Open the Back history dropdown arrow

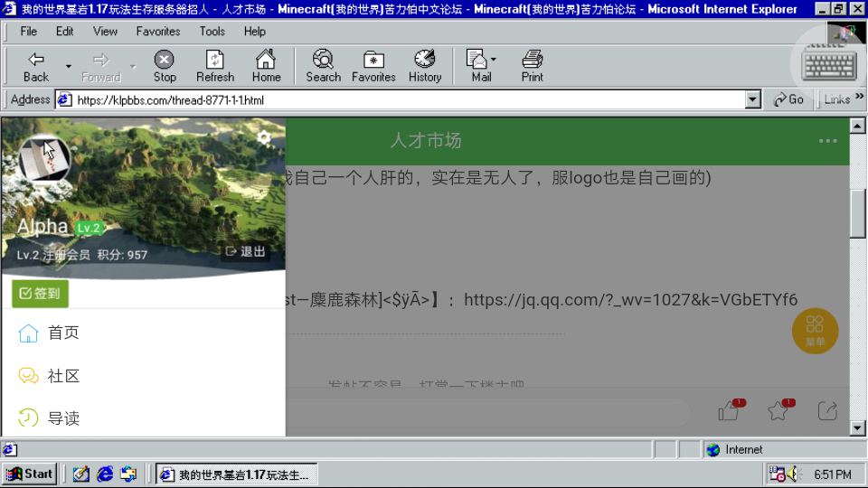(x=69, y=66)
